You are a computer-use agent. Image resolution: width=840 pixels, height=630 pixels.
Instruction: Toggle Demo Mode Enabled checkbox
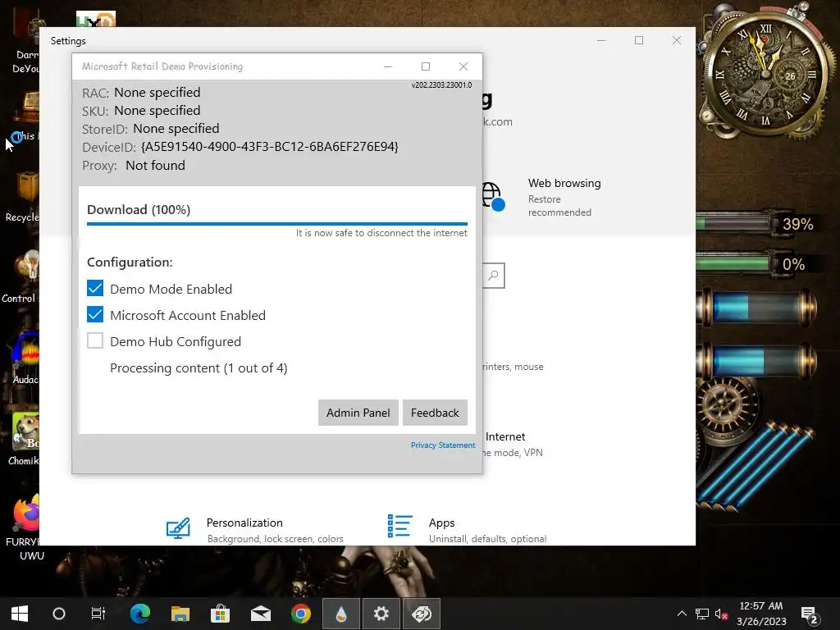pos(95,288)
